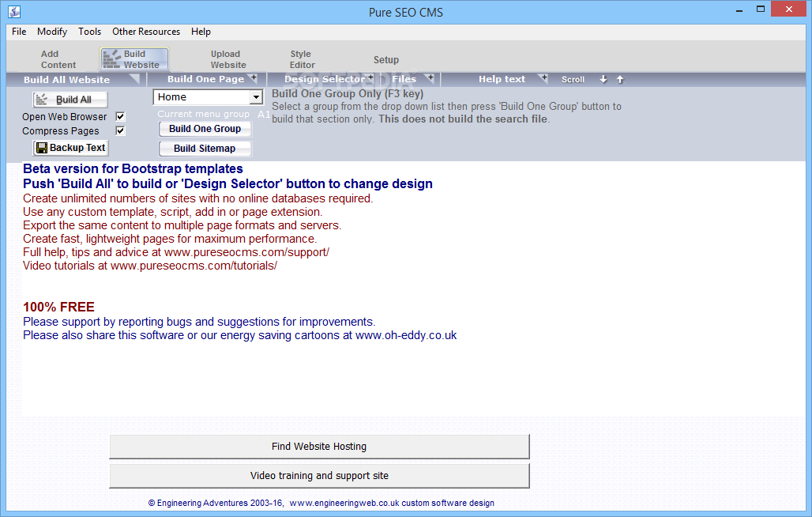Open the Tools menu
Screen dimensions: 812x517
point(89,32)
